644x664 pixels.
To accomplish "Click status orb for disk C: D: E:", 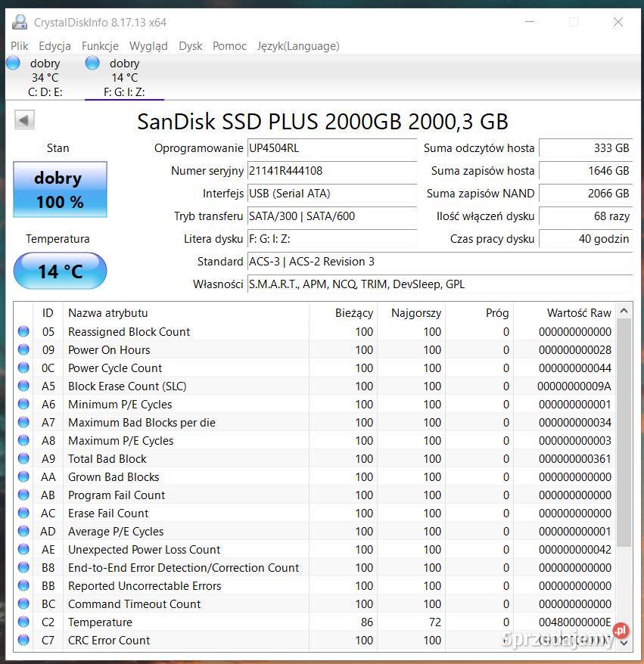I will [13, 63].
